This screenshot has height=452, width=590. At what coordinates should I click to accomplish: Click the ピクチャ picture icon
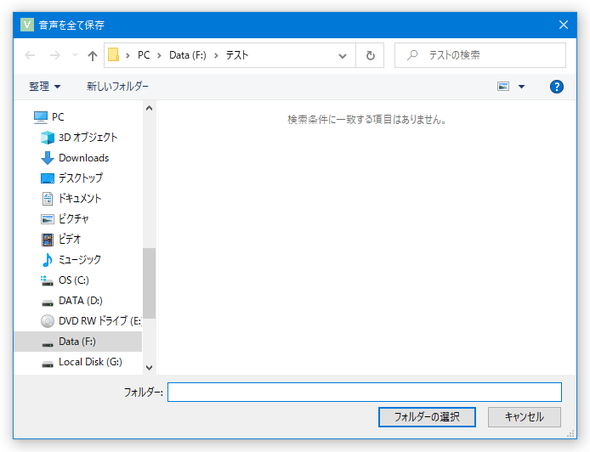click(47, 219)
